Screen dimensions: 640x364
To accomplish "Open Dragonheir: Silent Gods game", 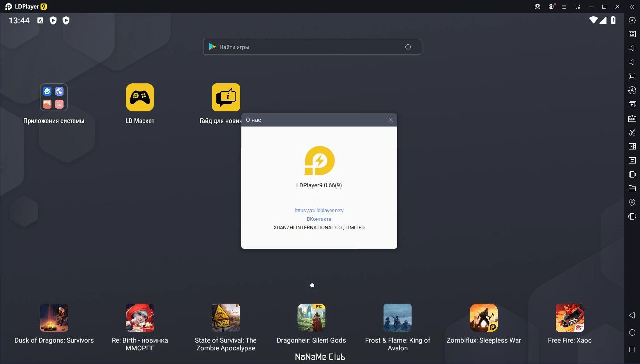I will click(x=311, y=318).
